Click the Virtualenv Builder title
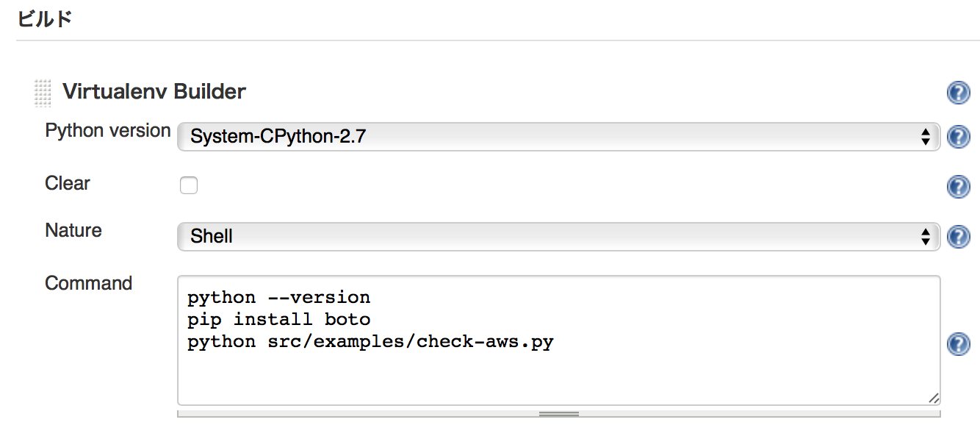This screenshot has width=980, height=425. pos(147,91)
